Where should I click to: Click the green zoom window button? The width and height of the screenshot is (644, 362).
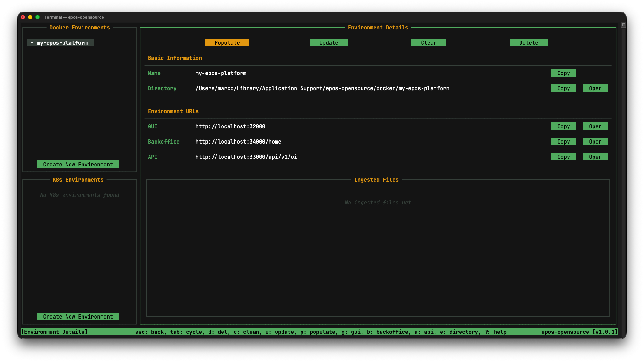point(37,17)
